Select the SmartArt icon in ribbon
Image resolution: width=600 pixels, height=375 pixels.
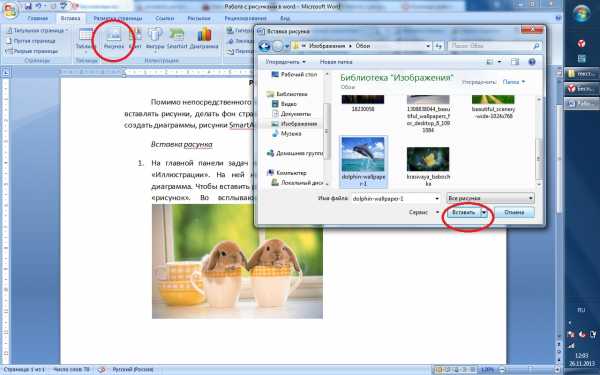point(177,38)
